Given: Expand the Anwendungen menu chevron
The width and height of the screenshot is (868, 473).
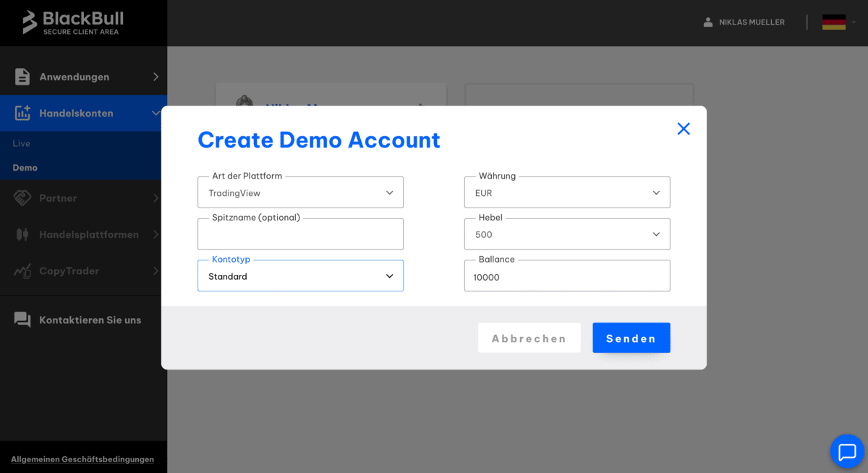Looking at the screenshot, I should (x=156, y=77).
